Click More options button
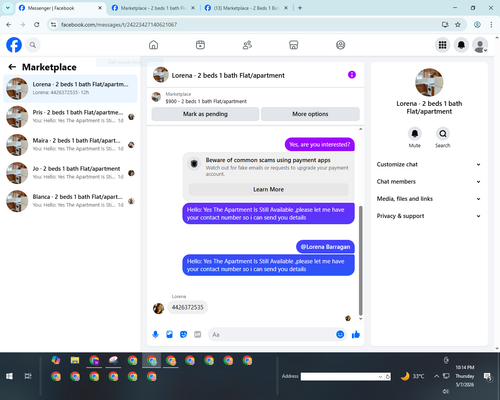This screenshot has width=500, height=400. (x=310, y=114)
